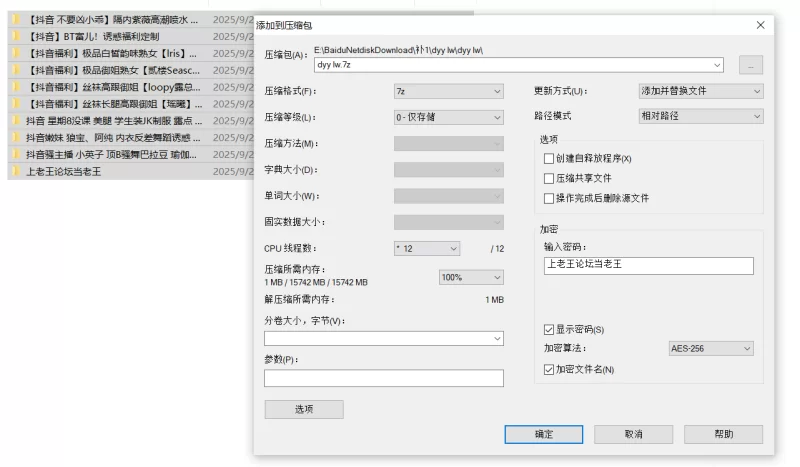This screenshot has height=467, width=800.
Task: Click the '/ 12' thread count text
Action: tap(497, 249)
